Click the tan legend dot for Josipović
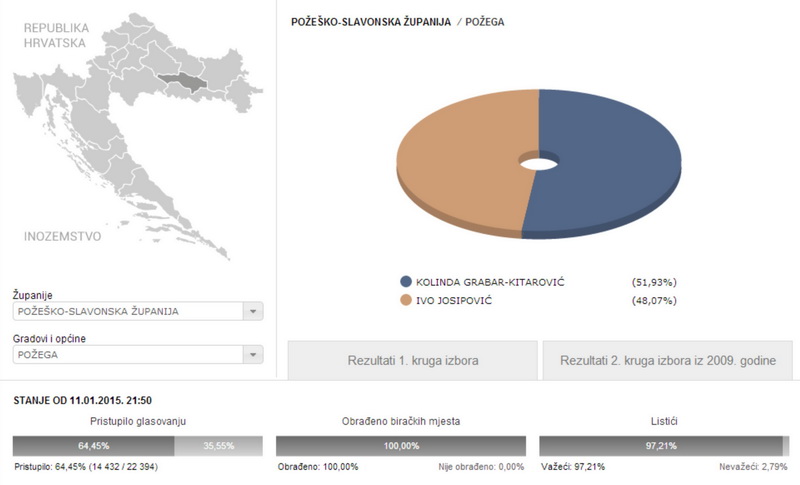 pyautogui.click(x=406, y=300)
